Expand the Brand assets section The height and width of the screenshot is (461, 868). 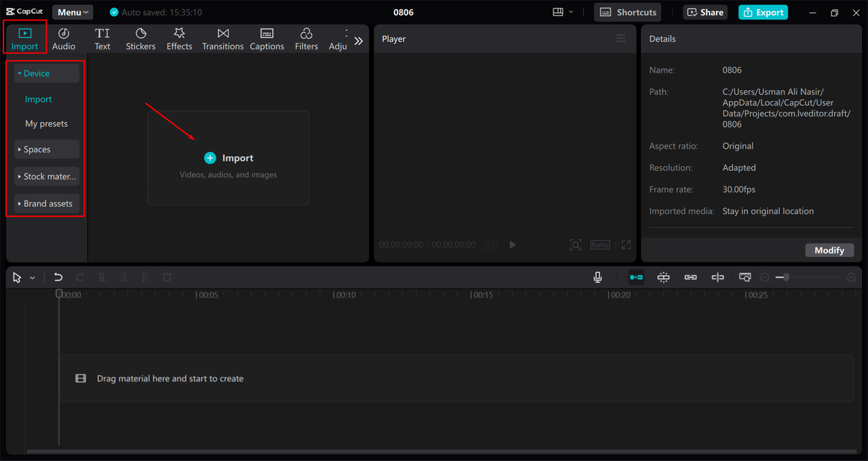pos(47,203)
